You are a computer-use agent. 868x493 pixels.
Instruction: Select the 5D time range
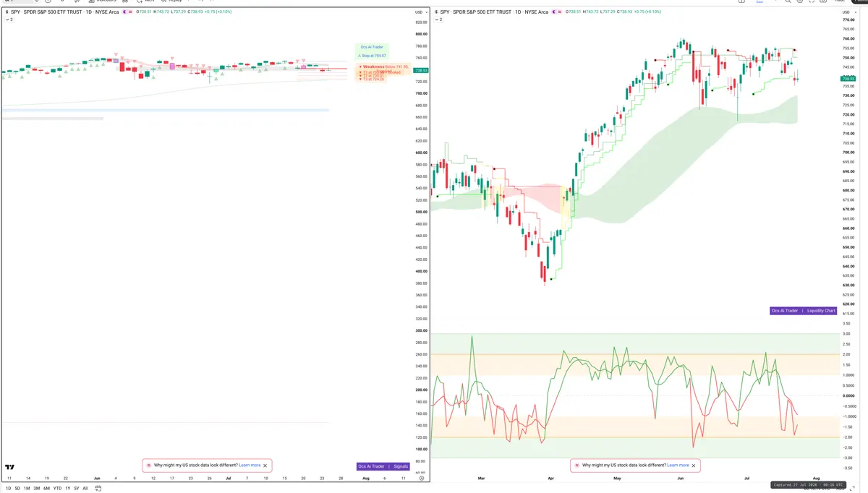coord(17,489)
